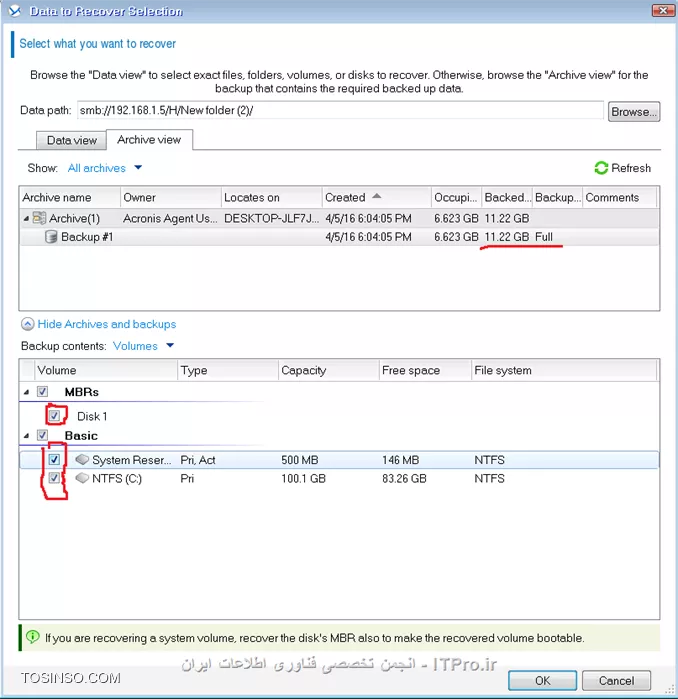Click the Comments column header
The width and height of the screenshot is (678, 699).
coord(620,197)
